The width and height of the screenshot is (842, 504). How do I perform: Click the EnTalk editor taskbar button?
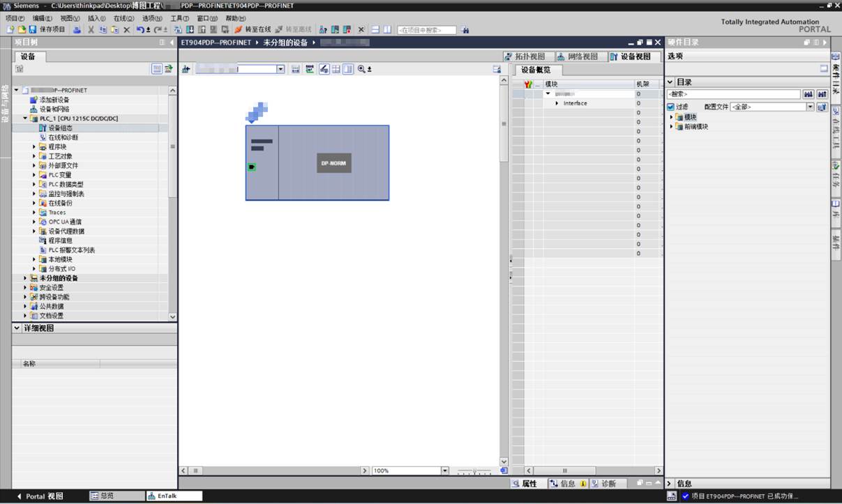point(174,496)
